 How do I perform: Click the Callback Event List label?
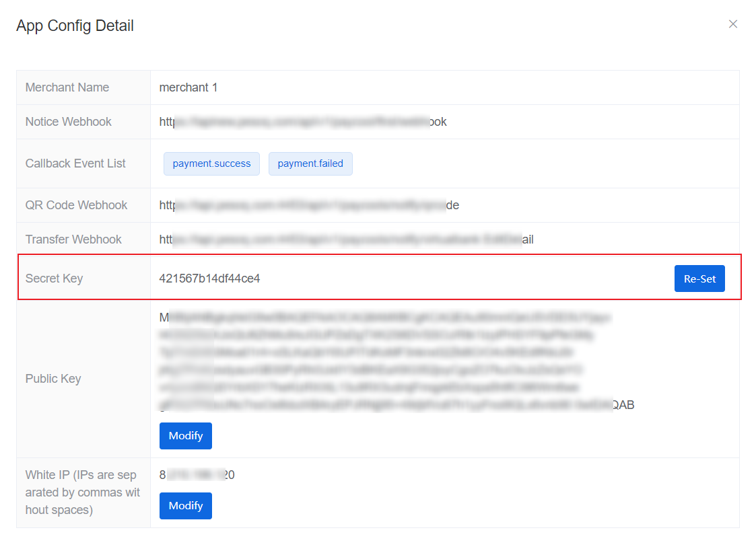(75, 163)
